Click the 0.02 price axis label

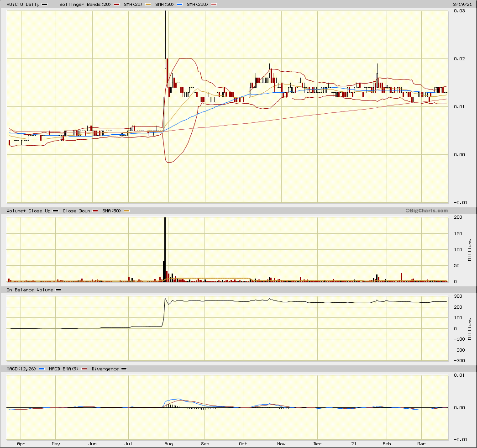coord(459,58)
